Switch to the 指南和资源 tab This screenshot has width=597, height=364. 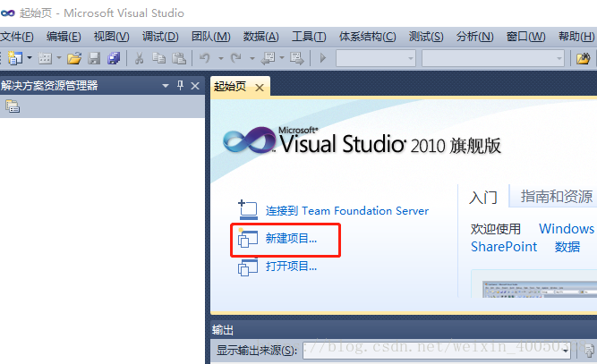(x=556, y=197)
